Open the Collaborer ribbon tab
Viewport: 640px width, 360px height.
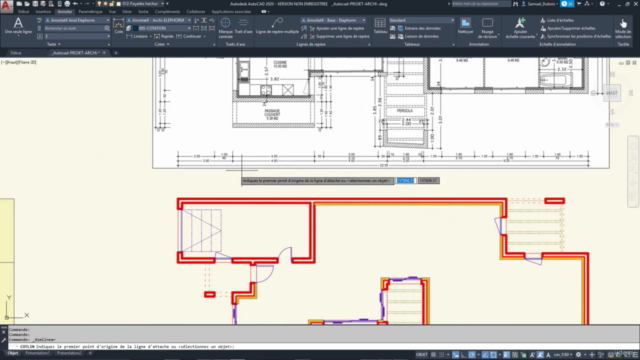tap(196, 11)
